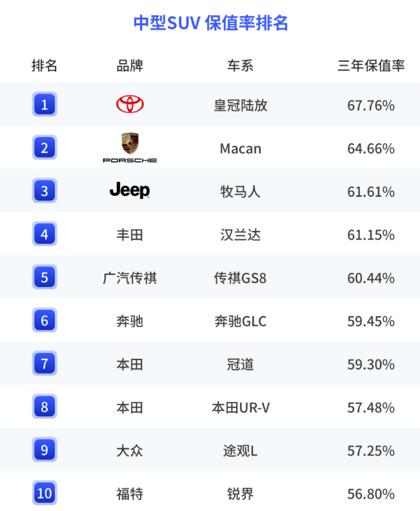Screen dimensions: 420x511
Task: Click the 三年保值率 column header
Action: point(371,65)
